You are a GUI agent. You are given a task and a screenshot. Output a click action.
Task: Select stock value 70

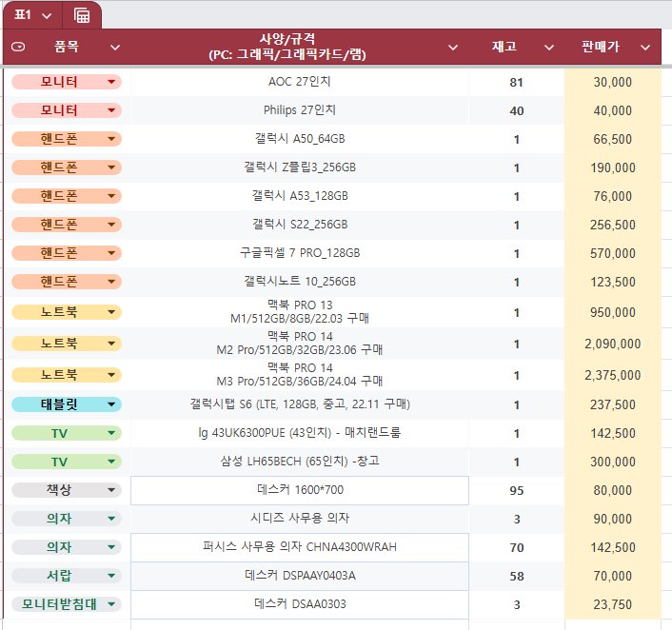(x=517, y=547)
